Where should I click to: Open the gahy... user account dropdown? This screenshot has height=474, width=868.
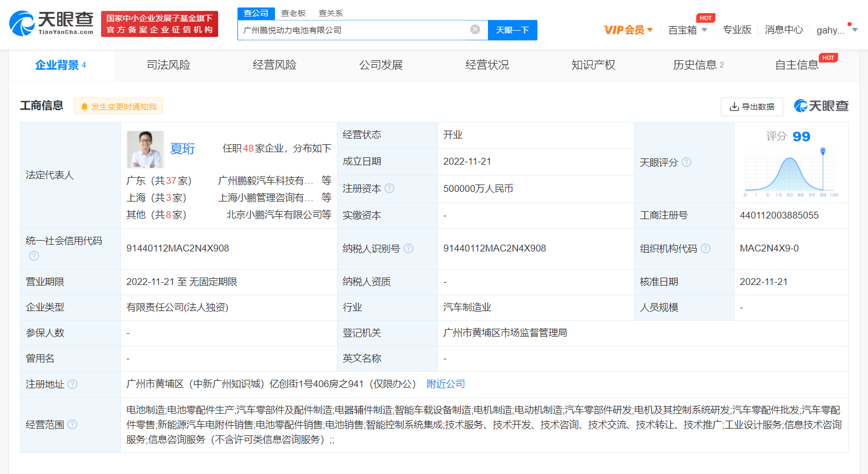coord(837,30)
